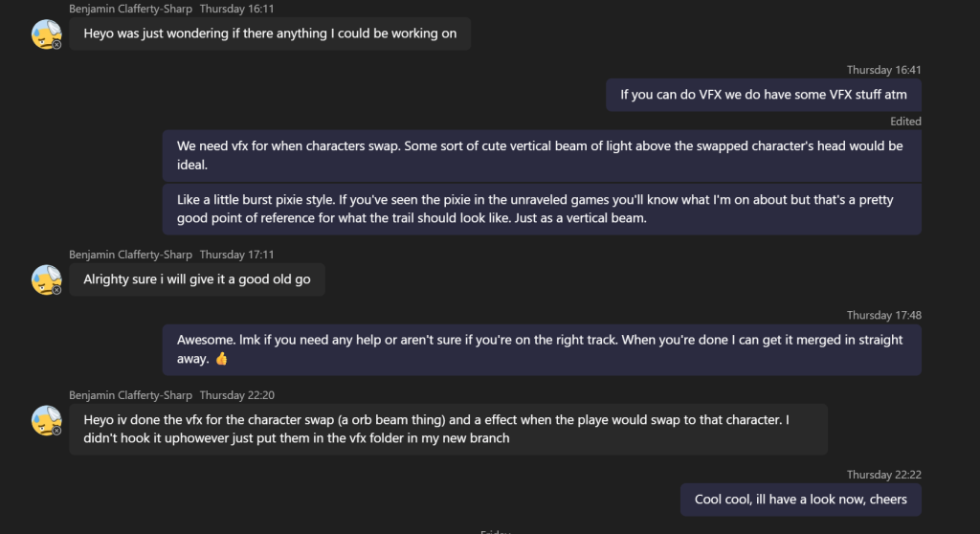This screenshot has height=534, width=980.
Task: Click the presence status badge on the 17:11 avatar
Action: coord(56,290)
